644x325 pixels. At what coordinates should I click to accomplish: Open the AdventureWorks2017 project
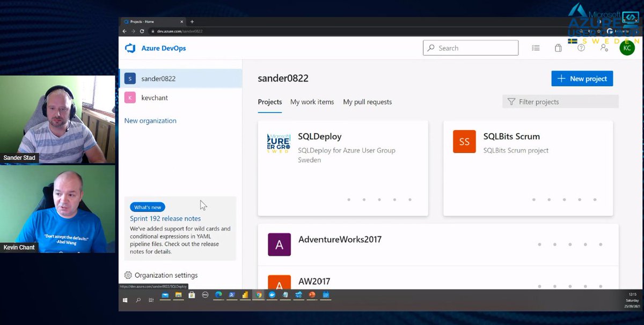click(x=340, y=239)
